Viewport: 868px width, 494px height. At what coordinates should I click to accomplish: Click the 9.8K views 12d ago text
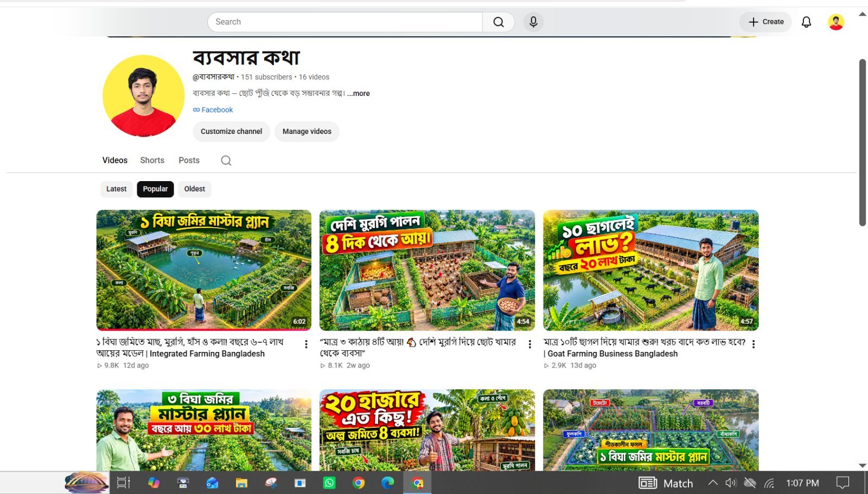click(123, 365)
